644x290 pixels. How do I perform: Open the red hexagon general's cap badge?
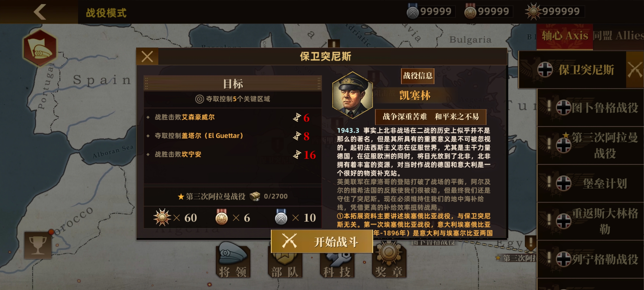coord(40,48)
